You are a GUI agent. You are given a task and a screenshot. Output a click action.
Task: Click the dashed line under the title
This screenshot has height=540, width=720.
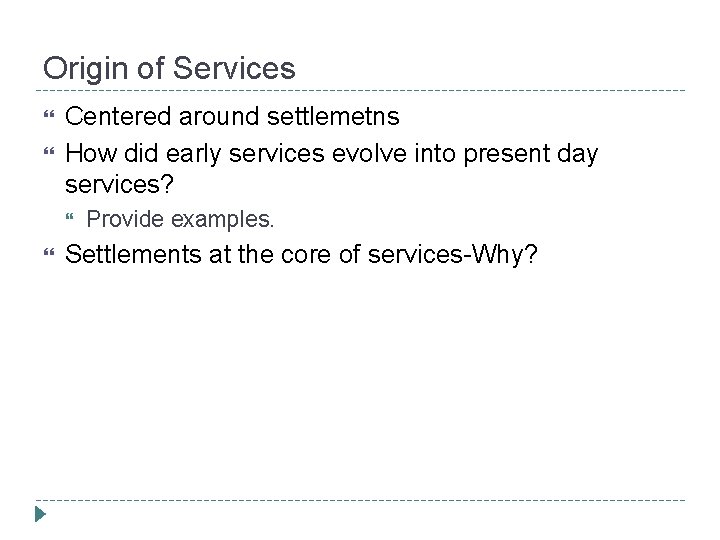360,90
